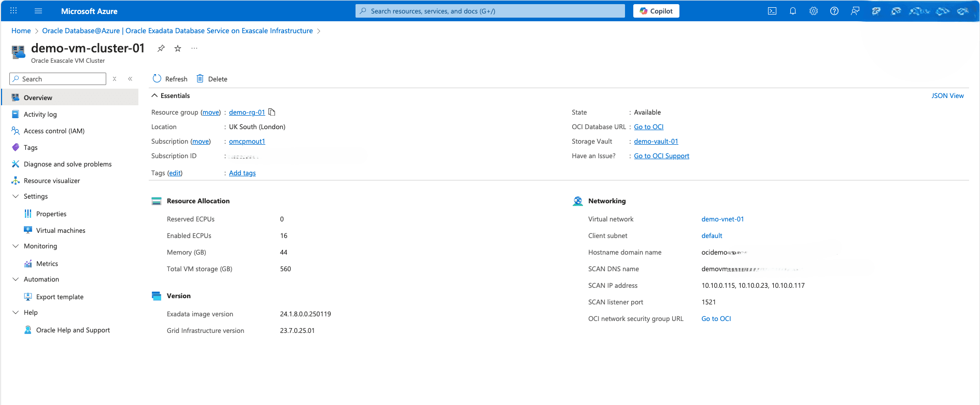Open the portal hamburger menu
The height and width of the screenshot is (405, 980).
click(x=38, y=11)
